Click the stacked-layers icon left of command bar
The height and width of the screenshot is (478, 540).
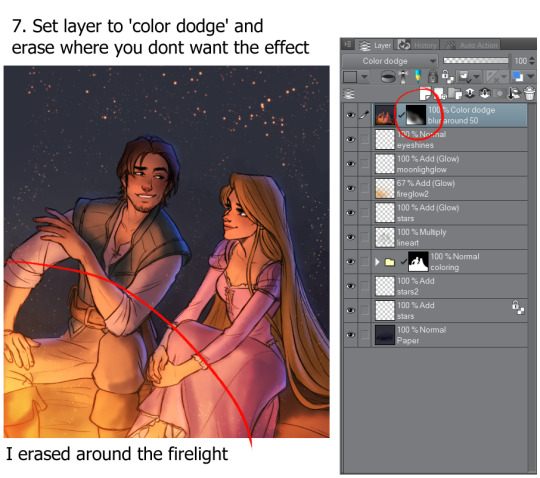(349, 94)
